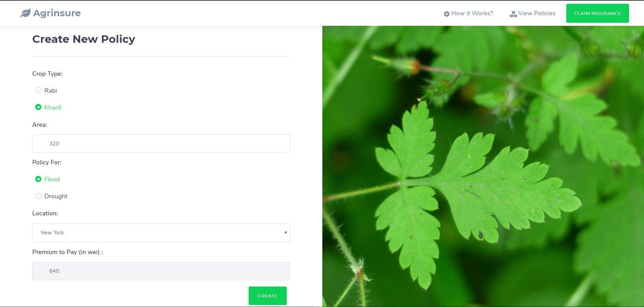
Task: Click the Agrinsure brand name text
Action: (57, 13)
